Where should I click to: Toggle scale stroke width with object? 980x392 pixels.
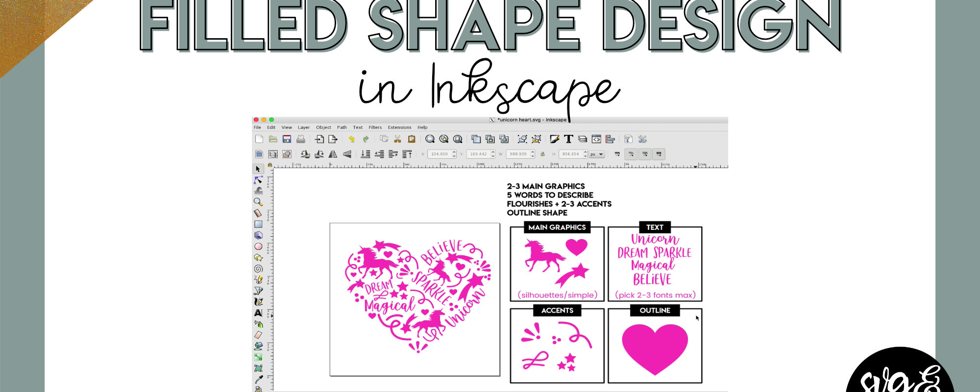617,154
